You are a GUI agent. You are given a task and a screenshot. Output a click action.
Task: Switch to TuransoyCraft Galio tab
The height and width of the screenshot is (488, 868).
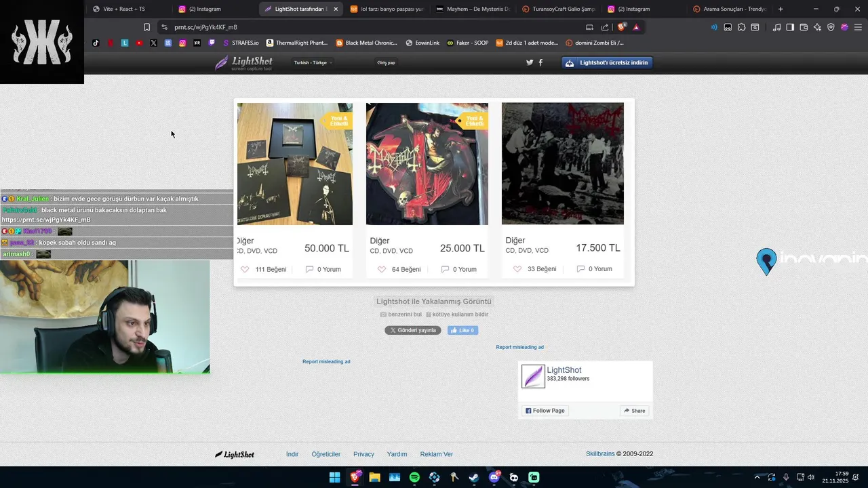[559, 9]
